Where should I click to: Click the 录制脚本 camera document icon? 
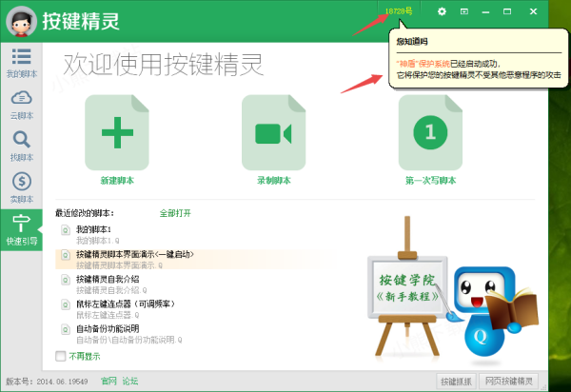coord(273,132)
